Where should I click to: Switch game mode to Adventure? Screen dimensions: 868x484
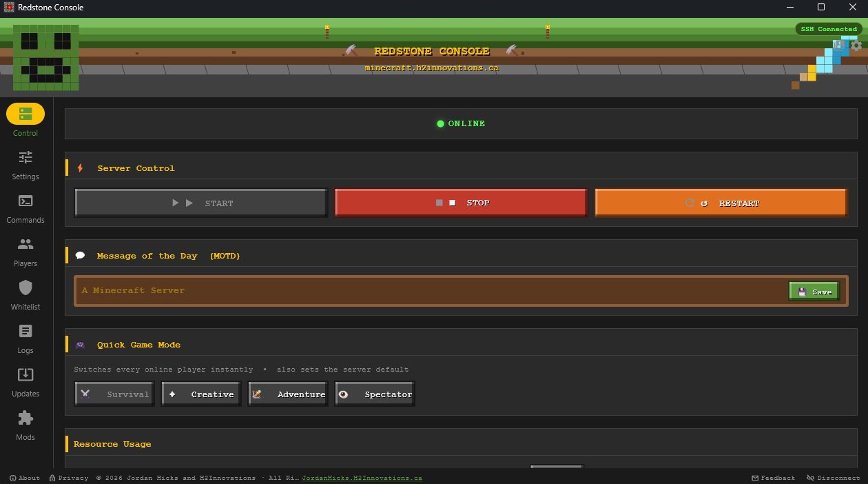(288, 394)
